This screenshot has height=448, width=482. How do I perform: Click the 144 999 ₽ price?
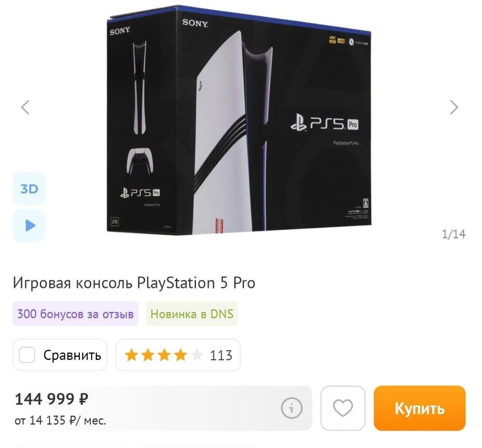pos(51,399)
